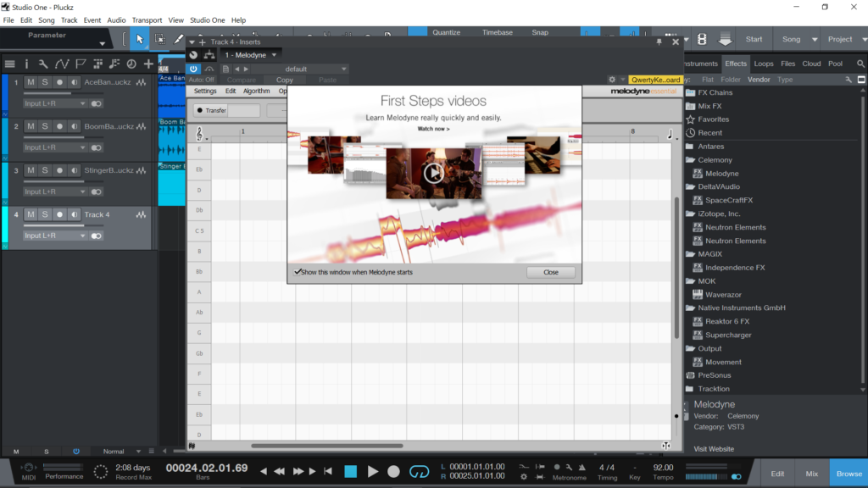Open the Inspector (i) icon
The height and width of the screenshot is (488, 868).
coord(26,64)
